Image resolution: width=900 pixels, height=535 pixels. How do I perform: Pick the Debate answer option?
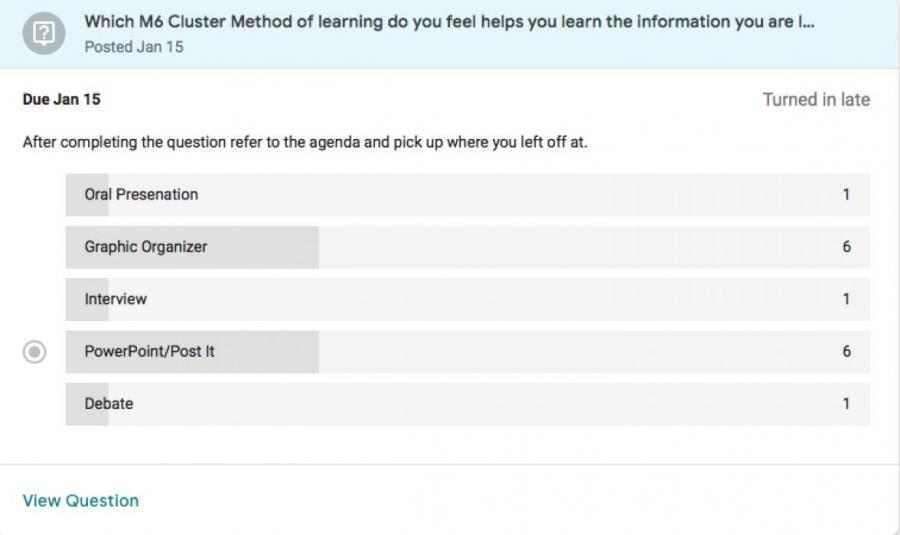(x=109, y=404)
